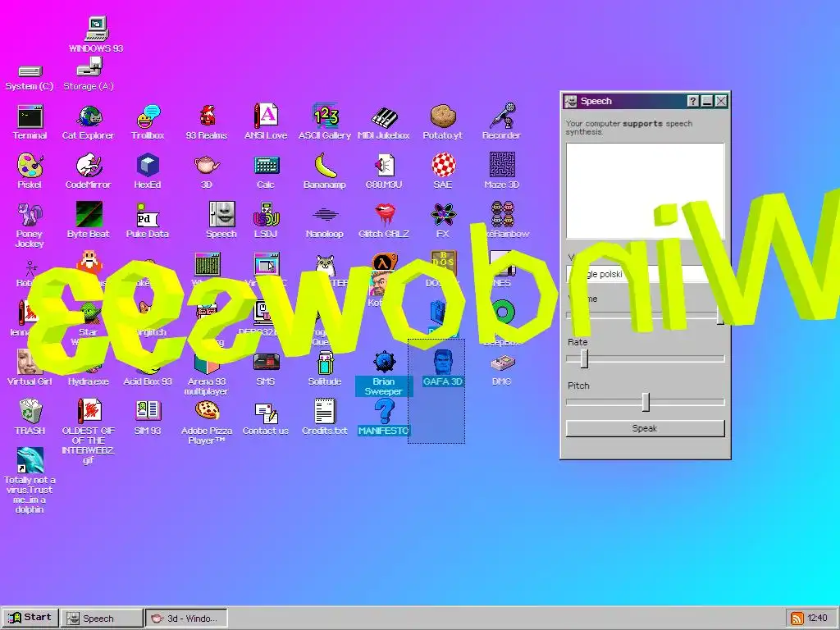Viewport: 840px width, 630px height.
Task: Open the WINDOWS 93 computer icon
Action: click(97, 34)
